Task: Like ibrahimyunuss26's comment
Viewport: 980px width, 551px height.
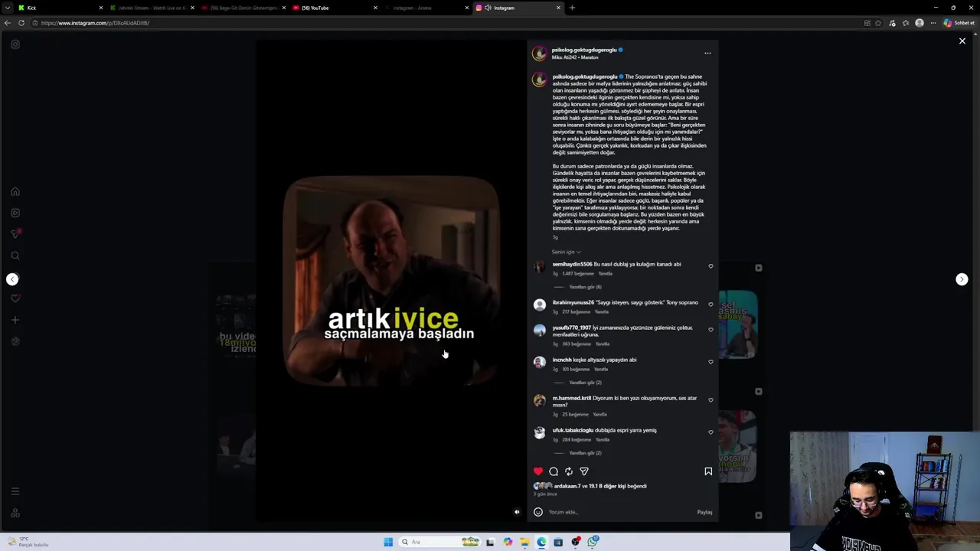Action: pos(710,305)
